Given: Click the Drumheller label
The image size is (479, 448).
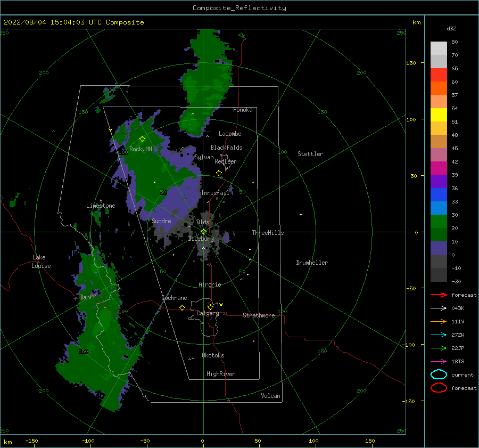Looking at the screenshot, I should [312, 263].
